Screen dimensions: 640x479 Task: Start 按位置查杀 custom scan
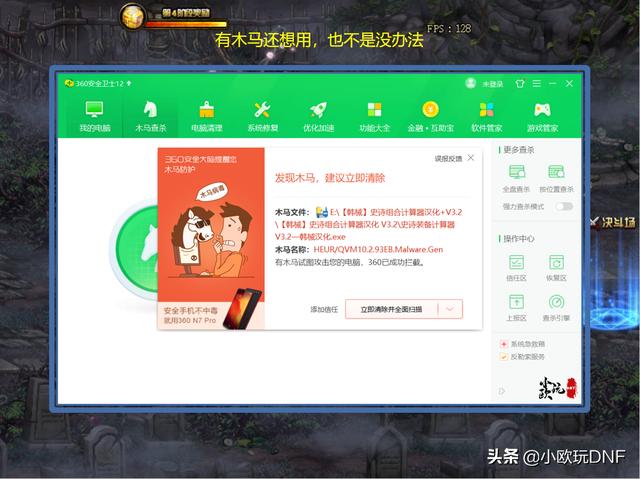(x=556, y=178)
